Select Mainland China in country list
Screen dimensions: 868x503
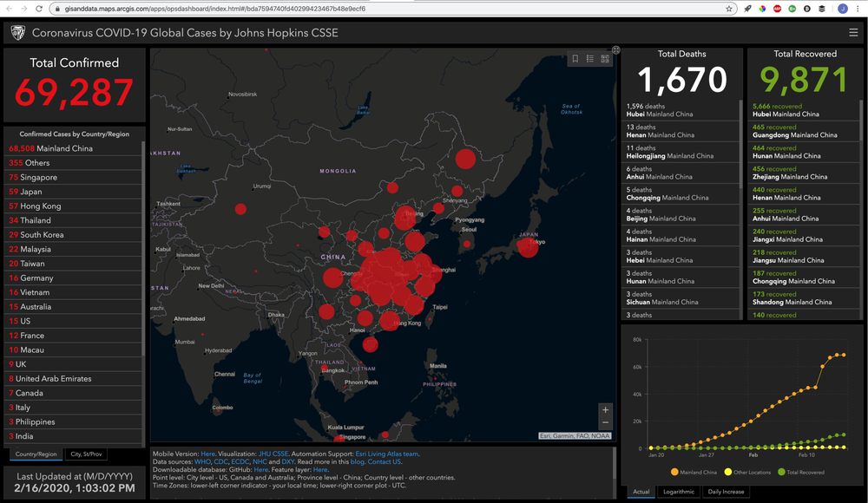pos(73,148)
